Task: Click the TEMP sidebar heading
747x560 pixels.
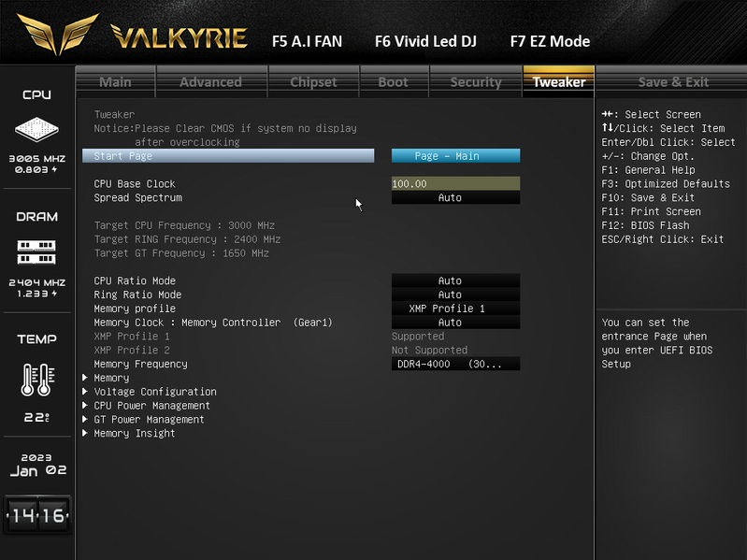Action: click(37, 339)
